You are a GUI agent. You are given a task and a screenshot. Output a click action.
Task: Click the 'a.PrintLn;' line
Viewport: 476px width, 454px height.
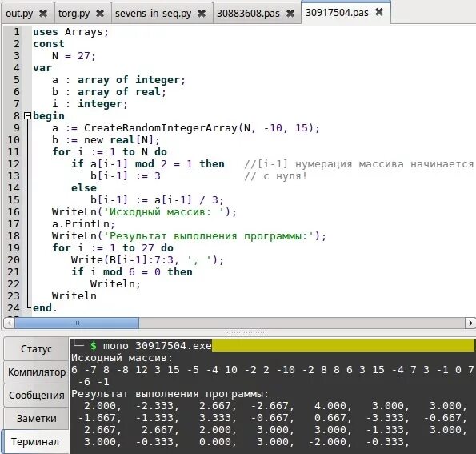(83, 224)
